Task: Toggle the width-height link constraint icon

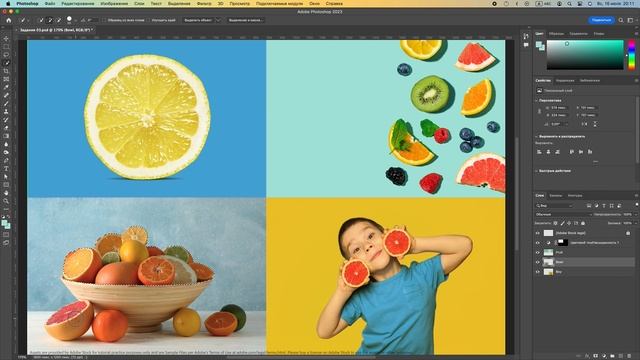Action: [x=539, y=111]
